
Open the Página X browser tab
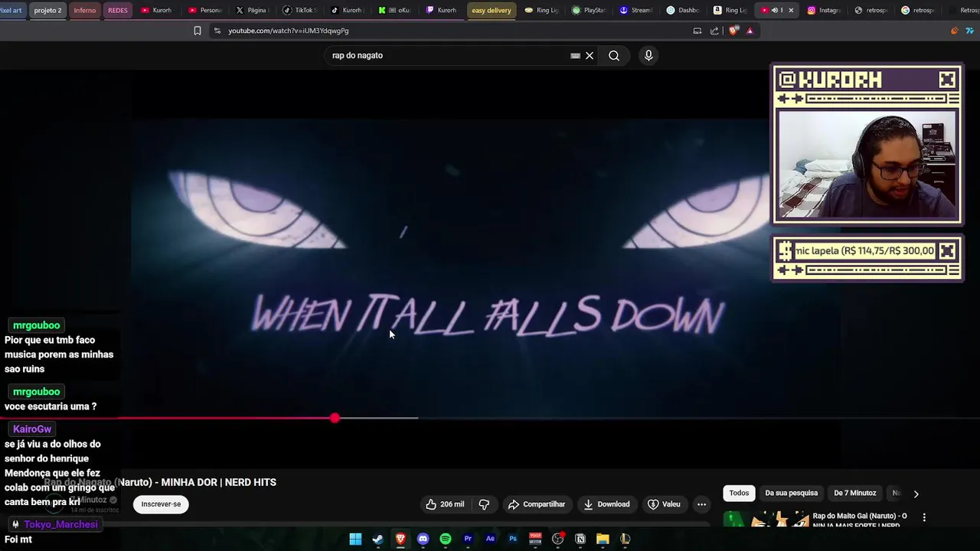pos(252,10)
